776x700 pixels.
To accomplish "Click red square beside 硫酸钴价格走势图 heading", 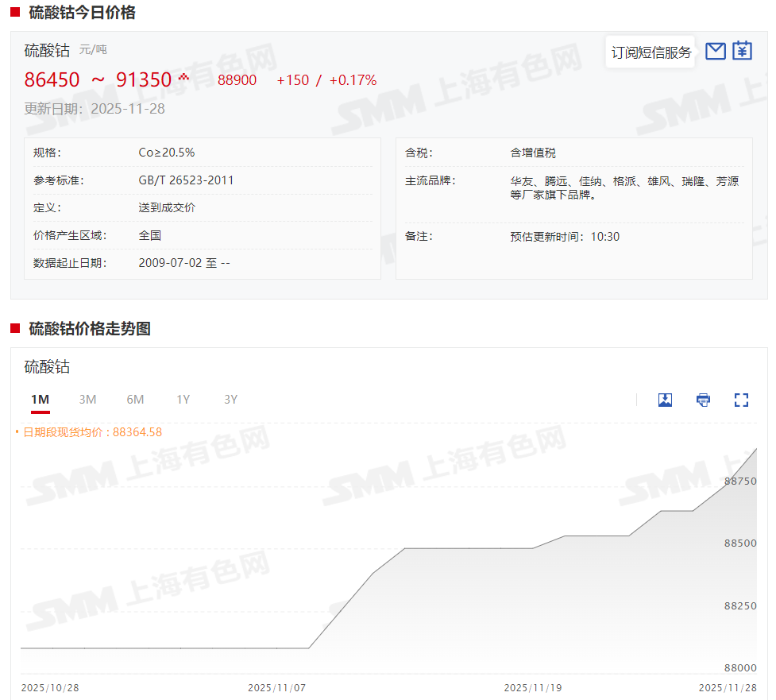I will [15, 328].
